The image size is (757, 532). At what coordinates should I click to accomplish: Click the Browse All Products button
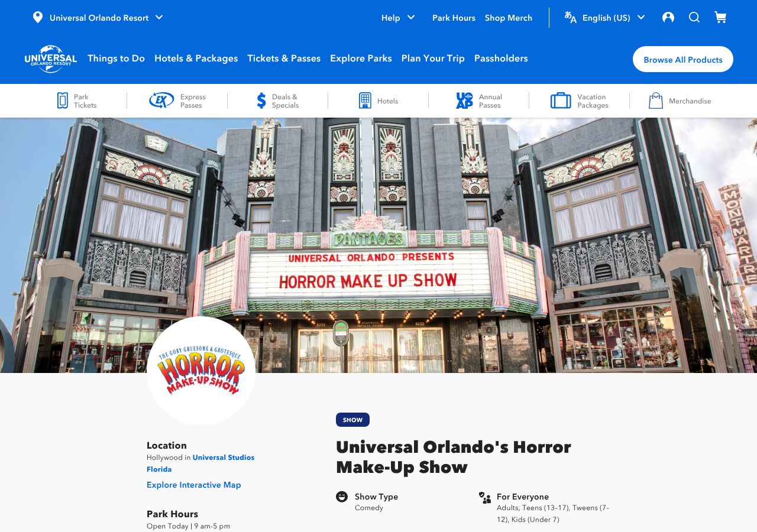tap(683, 59)
